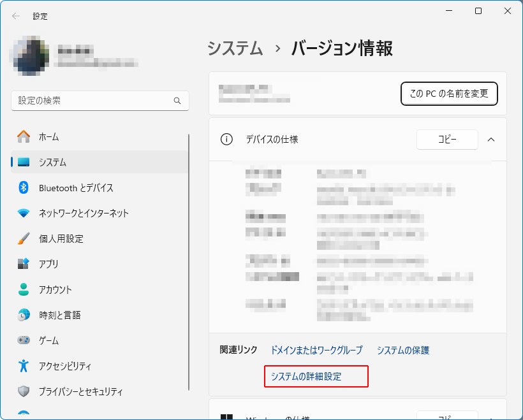Open 個人用設定 via the paintbrush icon
Image resolution: width=523 pixels, height=420 pixels.
pos(24,238)
